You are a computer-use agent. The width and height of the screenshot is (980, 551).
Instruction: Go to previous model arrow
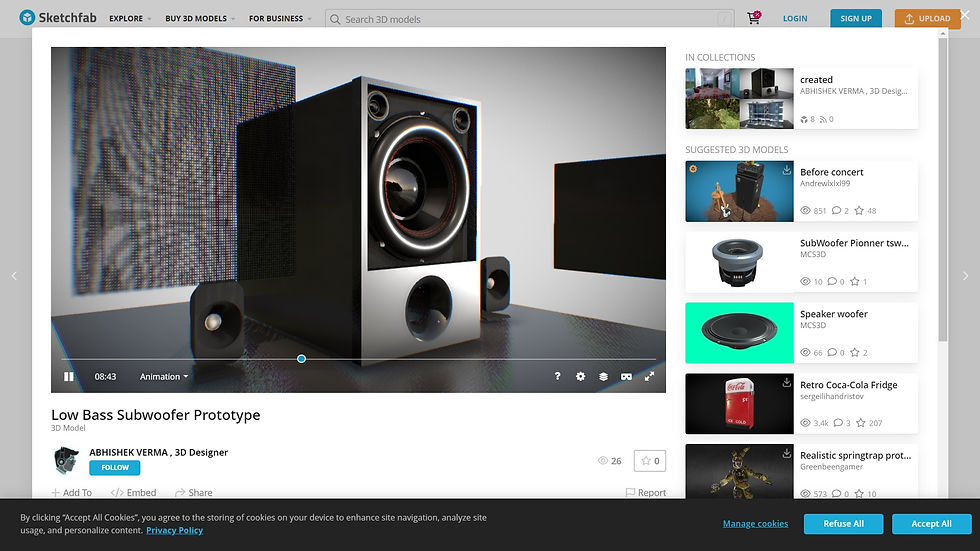(x=14, y=276)
